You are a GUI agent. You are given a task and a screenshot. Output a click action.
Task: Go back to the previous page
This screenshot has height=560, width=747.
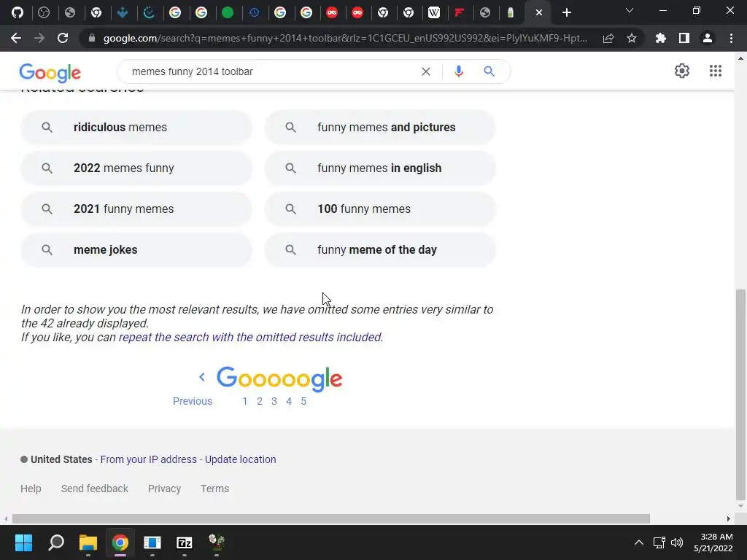click(16, 38)
